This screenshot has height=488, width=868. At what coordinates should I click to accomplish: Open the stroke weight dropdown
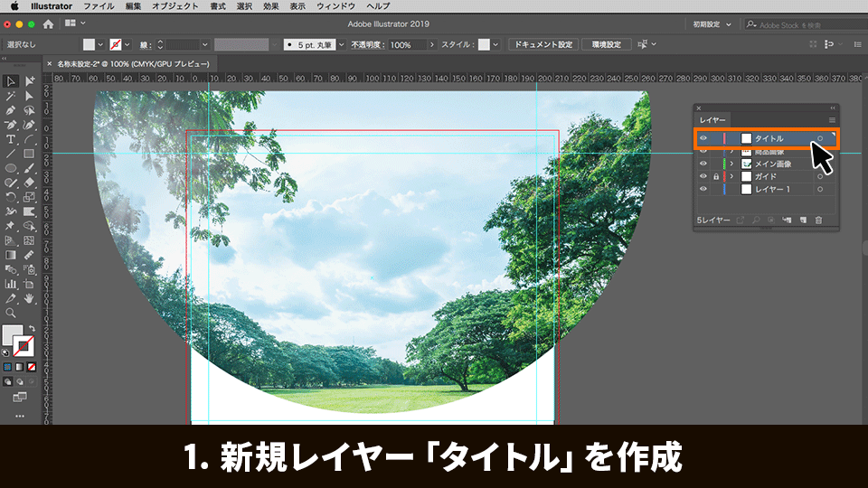click(205, 44)
